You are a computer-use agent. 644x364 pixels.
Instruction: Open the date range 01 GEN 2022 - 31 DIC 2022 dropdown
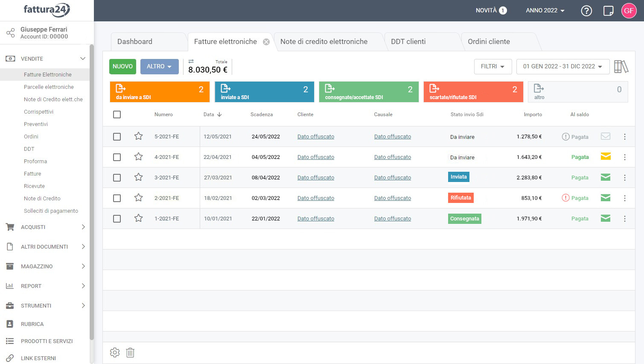563,67
